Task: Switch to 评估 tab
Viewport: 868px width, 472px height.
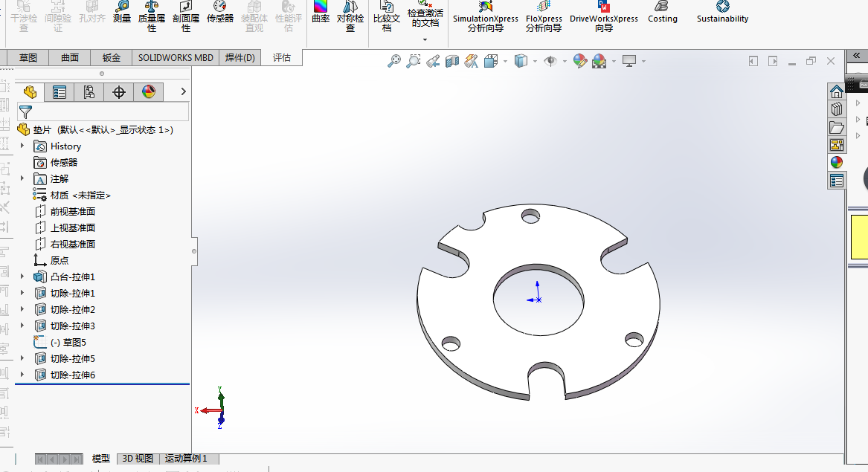Action: (x=281, y=57)
